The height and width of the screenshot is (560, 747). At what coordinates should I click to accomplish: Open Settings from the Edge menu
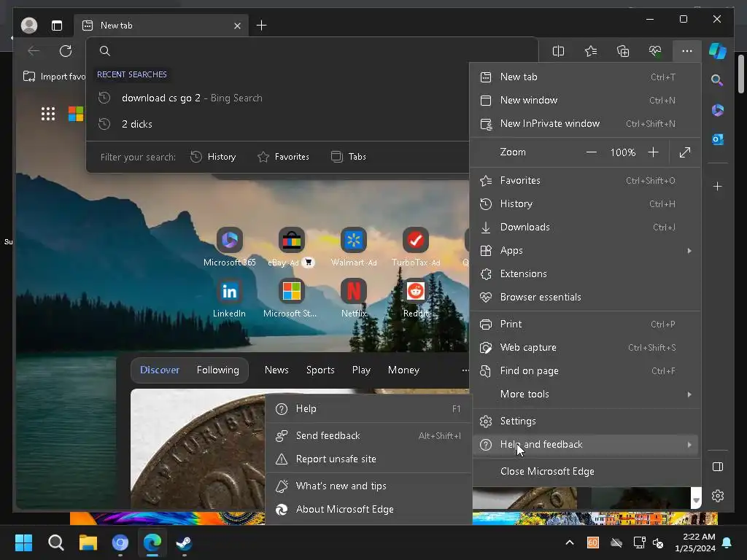click(x=586, y=421)
